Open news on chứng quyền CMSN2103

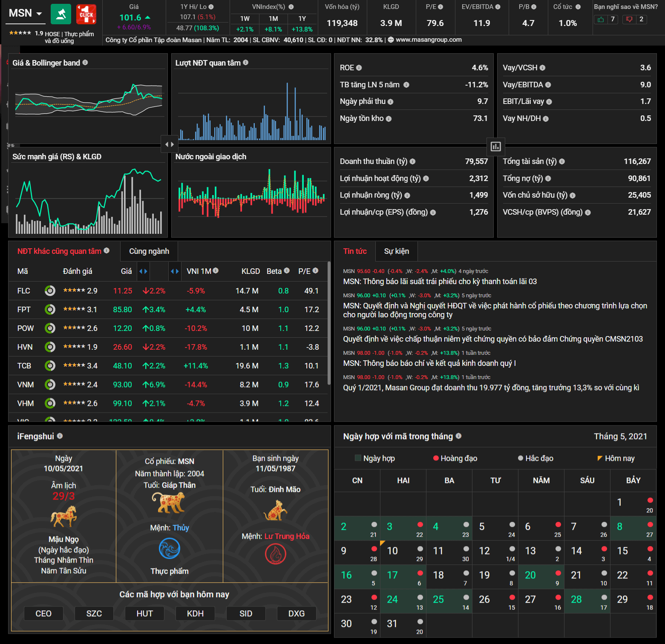tap(493, 339)
